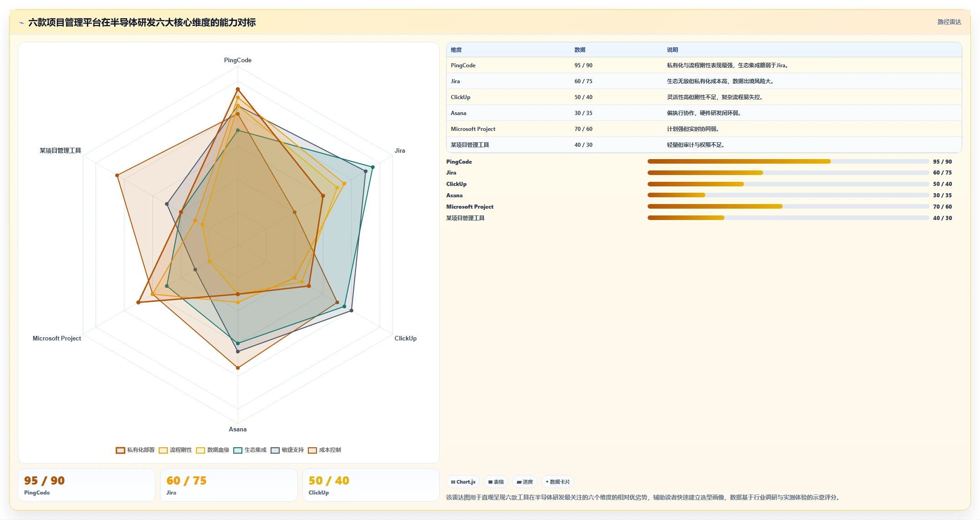The width and height of the screenshot is (980, 520).
Task: Click the 维度 column header
Action: pyautogui.click(x=456, y=50)
